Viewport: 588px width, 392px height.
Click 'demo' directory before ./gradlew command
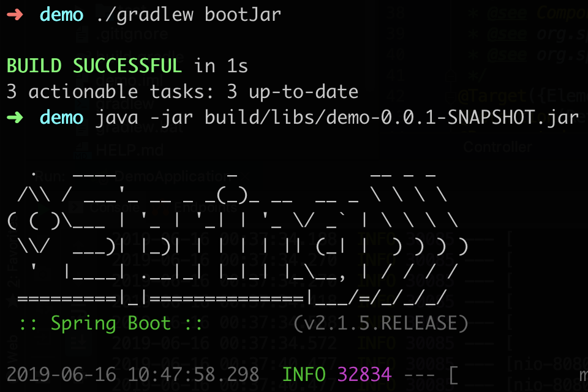[61, 15]
